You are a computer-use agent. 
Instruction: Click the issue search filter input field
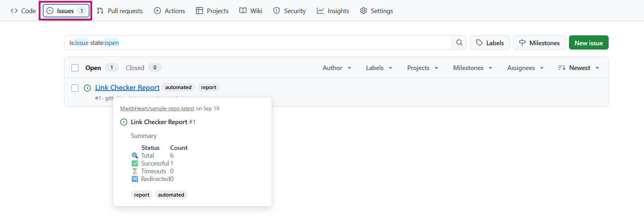[258, 43]
